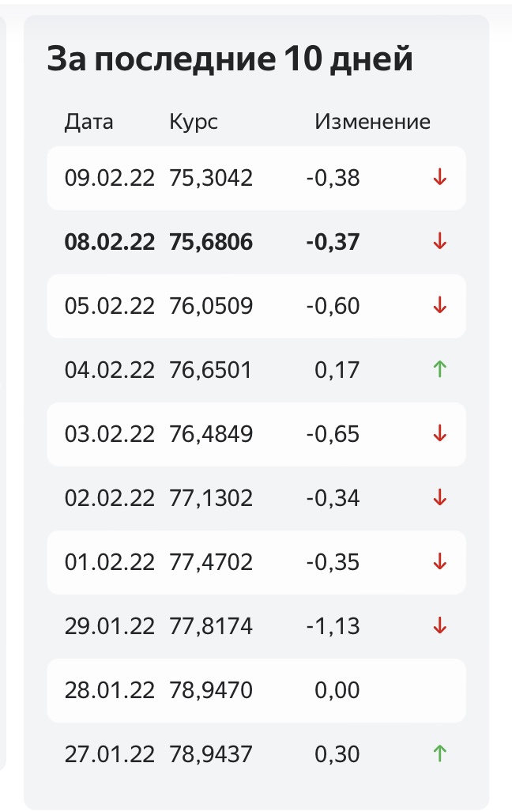The width and height of the screenshot is (512, 812).
Task: Click the Изменение column header
Action: pyautogui.click(x=372, y=122)
